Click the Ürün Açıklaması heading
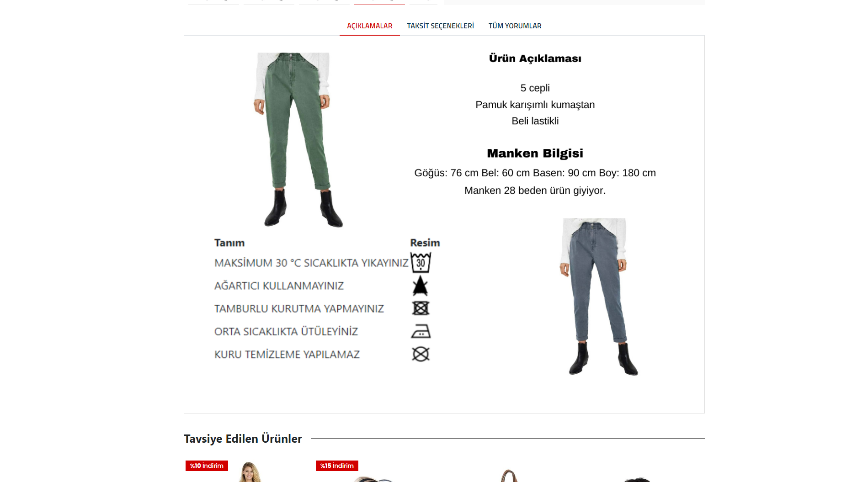The height and width of the screenshot is (482, 868). click(535, 58)
